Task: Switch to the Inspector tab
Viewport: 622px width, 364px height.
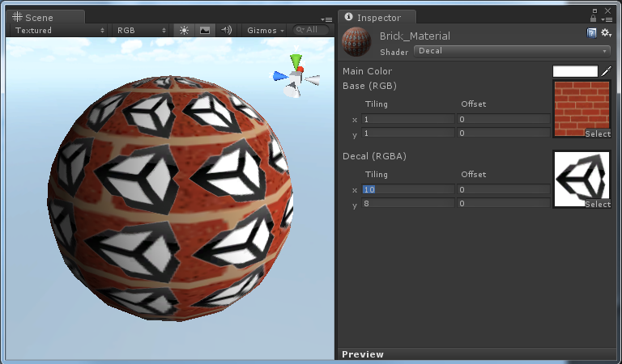Action: (x=377, y=17)
